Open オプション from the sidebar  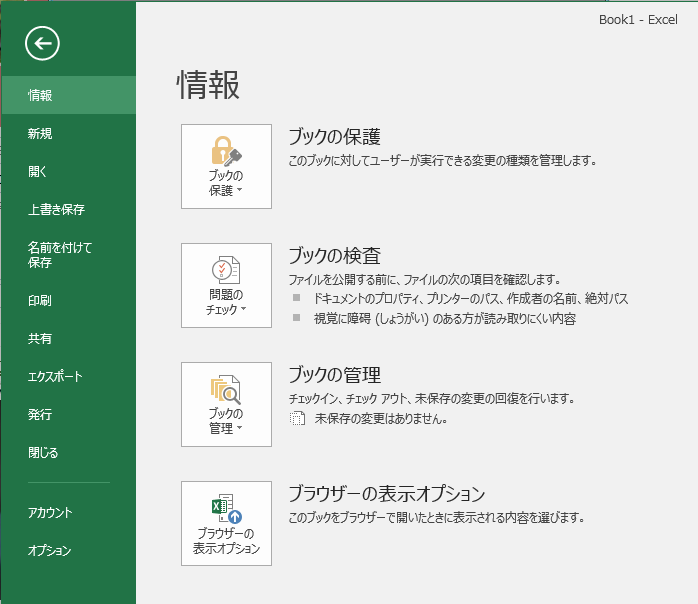(x=69, y=551)
